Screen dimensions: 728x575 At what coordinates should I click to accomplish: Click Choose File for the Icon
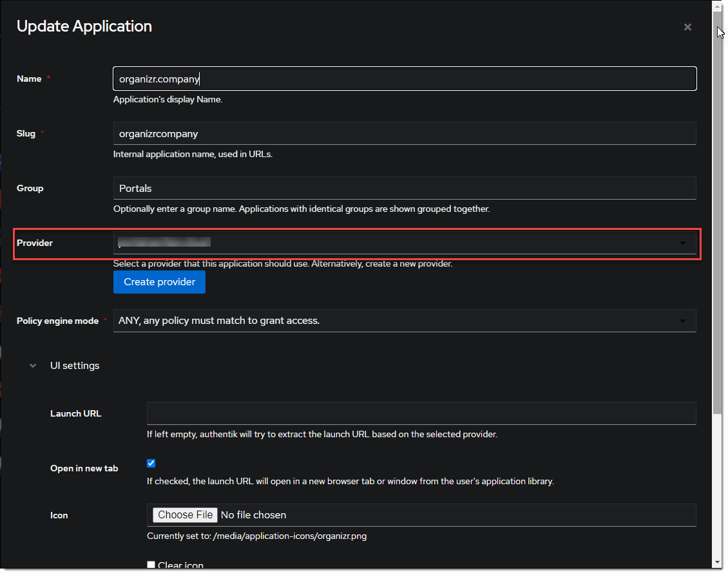[185, 514]
